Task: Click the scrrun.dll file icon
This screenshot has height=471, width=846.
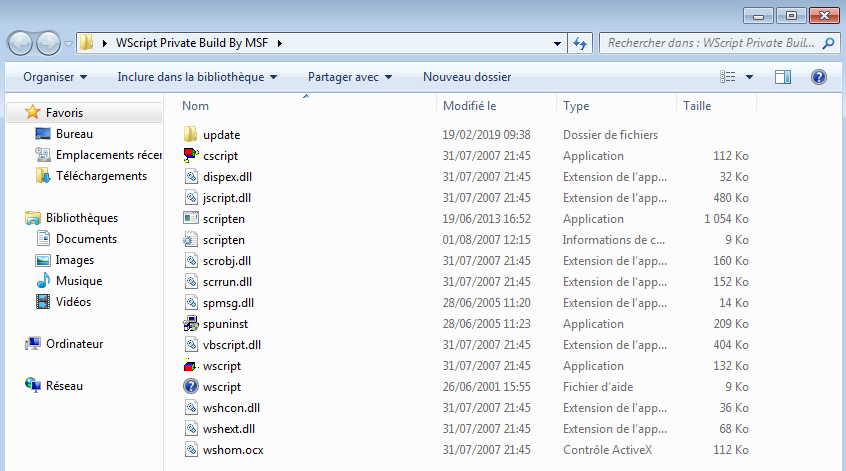Action: click(x=191, y=282)
